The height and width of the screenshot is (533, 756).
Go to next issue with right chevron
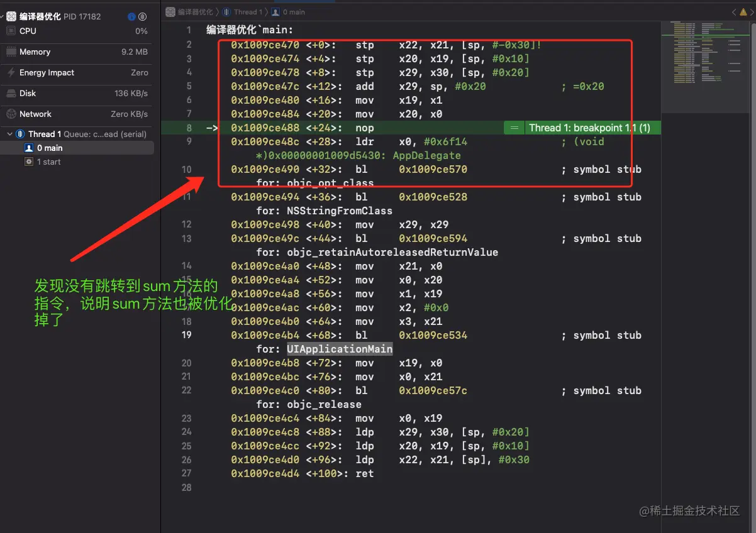click(x=753, y=12)
